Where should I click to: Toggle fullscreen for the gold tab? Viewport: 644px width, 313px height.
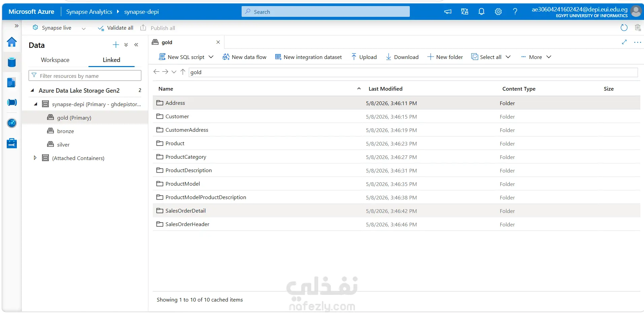pos(624,42)
